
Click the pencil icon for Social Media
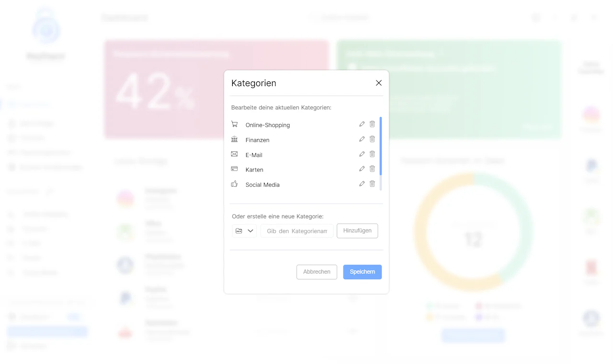pyautogui.click(x=362, y=183)
